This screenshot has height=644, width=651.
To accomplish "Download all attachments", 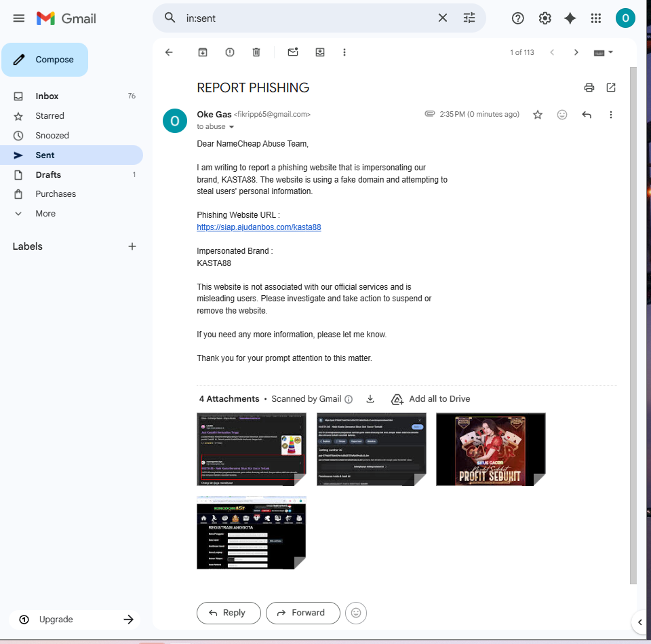I will point(370,399).
